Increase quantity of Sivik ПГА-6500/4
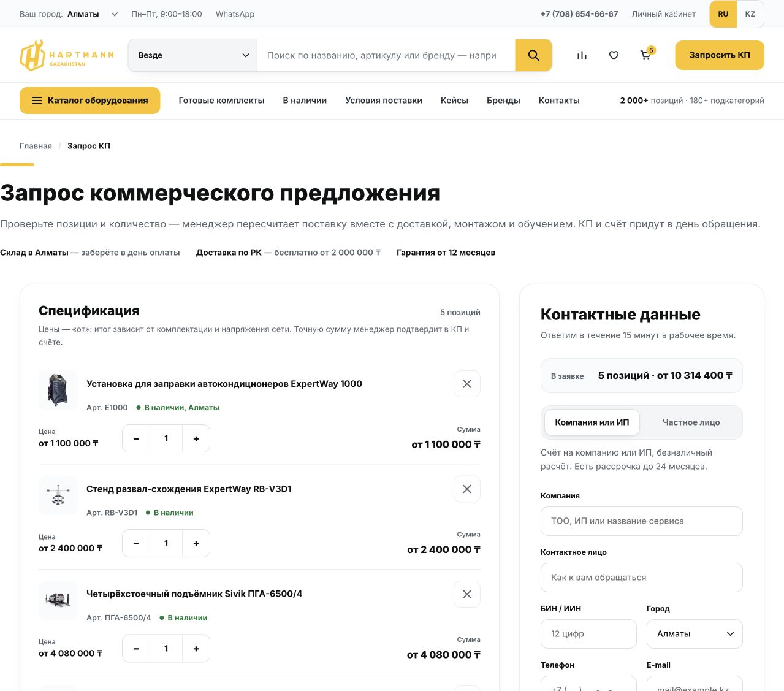Image resolution: width=784 pixels, height=691 pixels. [196, 649]
